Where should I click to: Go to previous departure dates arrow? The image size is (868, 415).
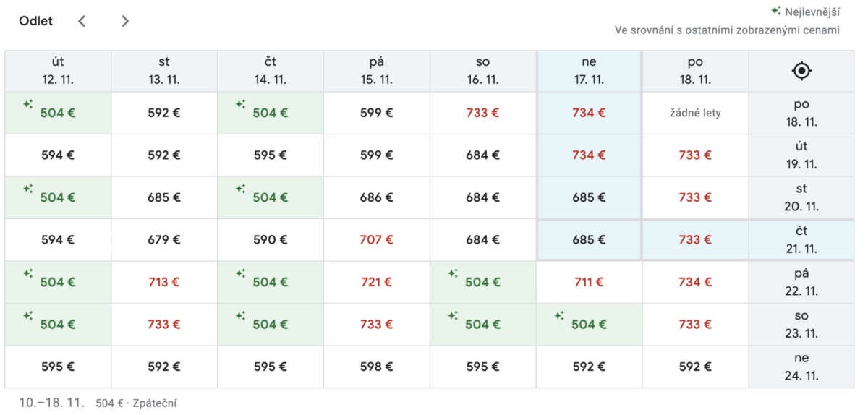82,21
